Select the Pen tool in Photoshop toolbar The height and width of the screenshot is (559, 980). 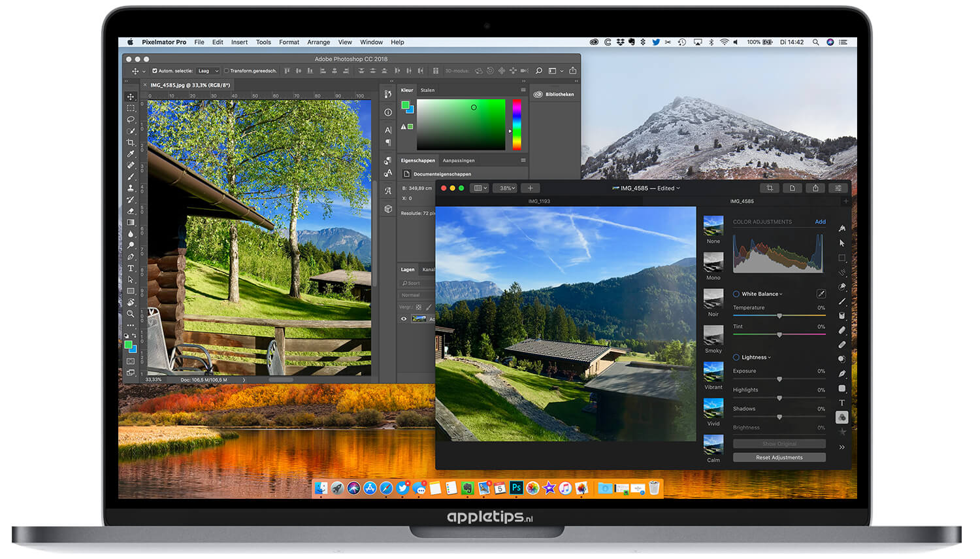click(x=131, y=257)
